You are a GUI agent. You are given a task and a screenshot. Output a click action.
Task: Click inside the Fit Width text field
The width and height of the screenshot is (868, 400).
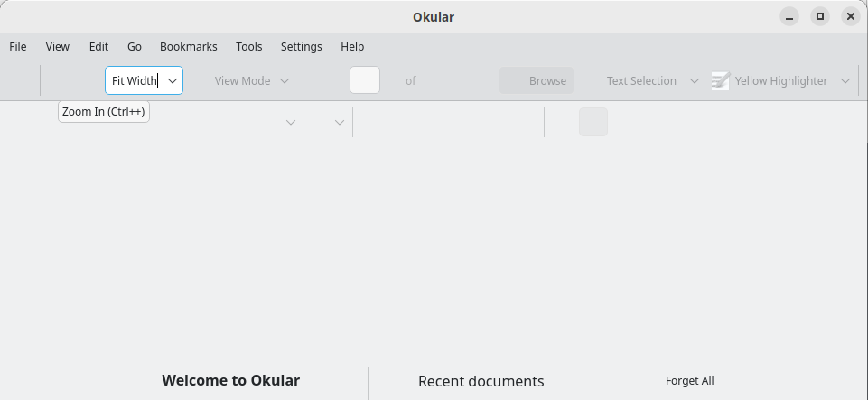135,80
